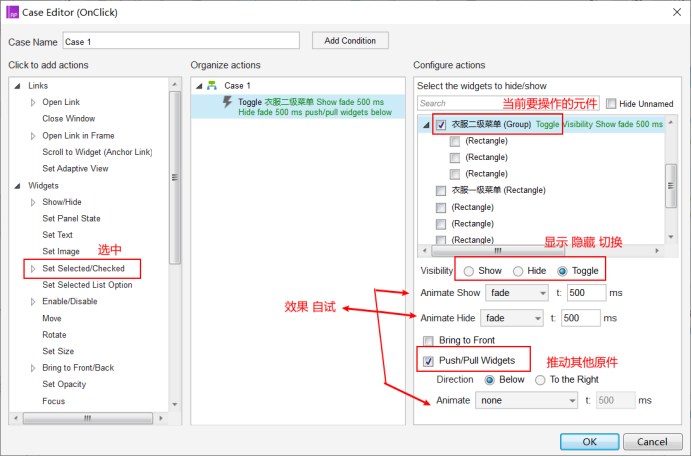
Task: Click the Add Condition button
Action: coord(350,41)
